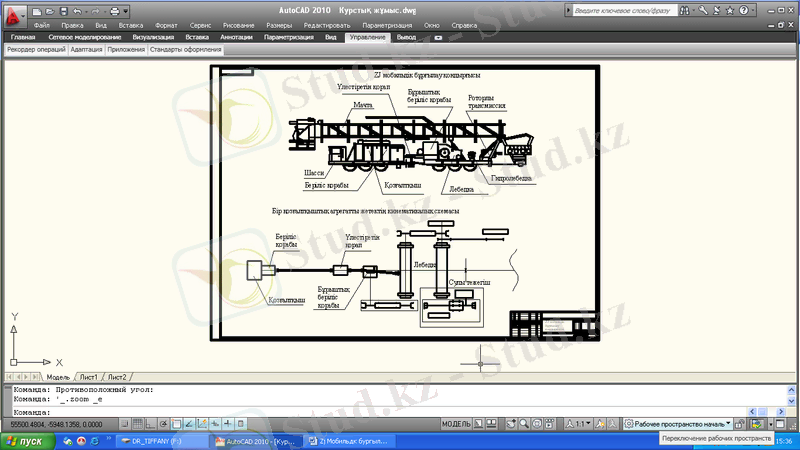Viewport: 800px width, 450px height.
Task: Expand the Рекордер операций panel
Action: tap(36, 48)
